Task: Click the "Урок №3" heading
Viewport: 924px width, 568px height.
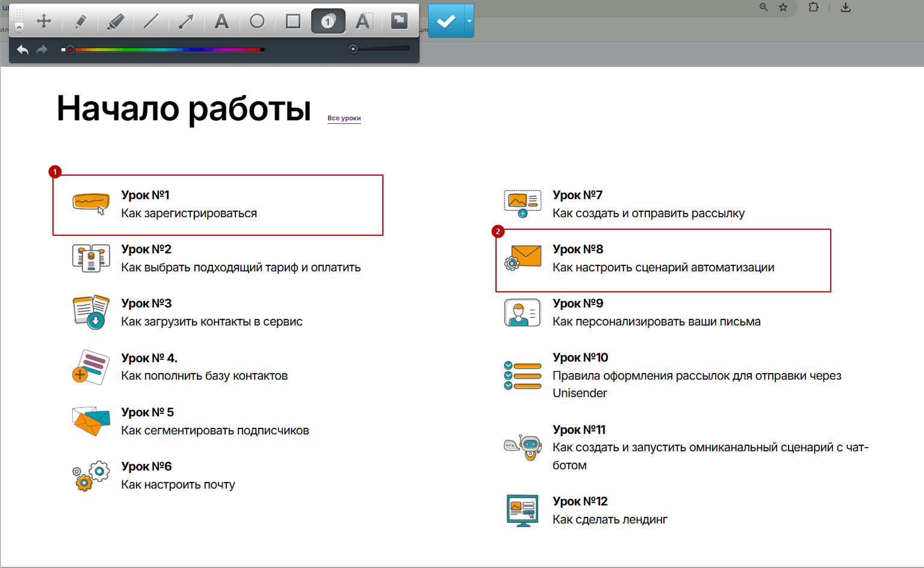Action: point(146,303)
